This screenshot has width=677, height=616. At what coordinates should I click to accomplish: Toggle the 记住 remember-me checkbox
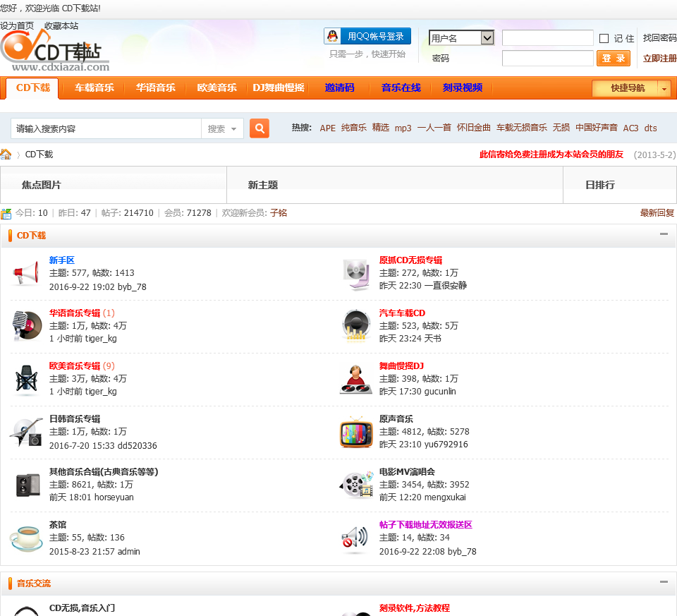tap(604, 38)
